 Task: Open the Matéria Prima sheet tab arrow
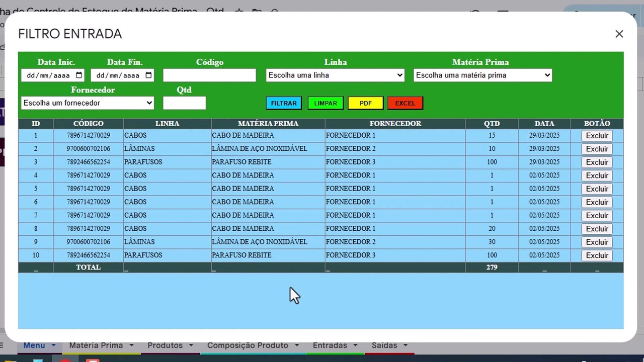pyautogui.click(x=131, y=345)
